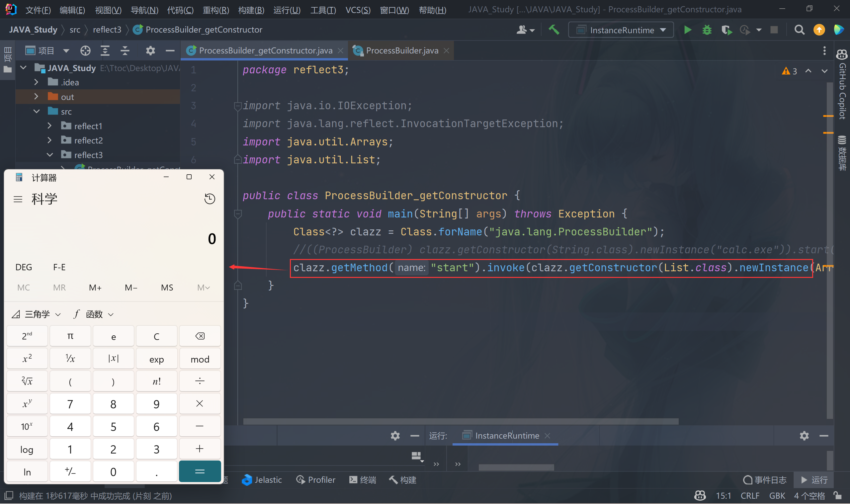Collapse the src folder
This screenshot has width=850, height=504.
[x=36, y=111]
